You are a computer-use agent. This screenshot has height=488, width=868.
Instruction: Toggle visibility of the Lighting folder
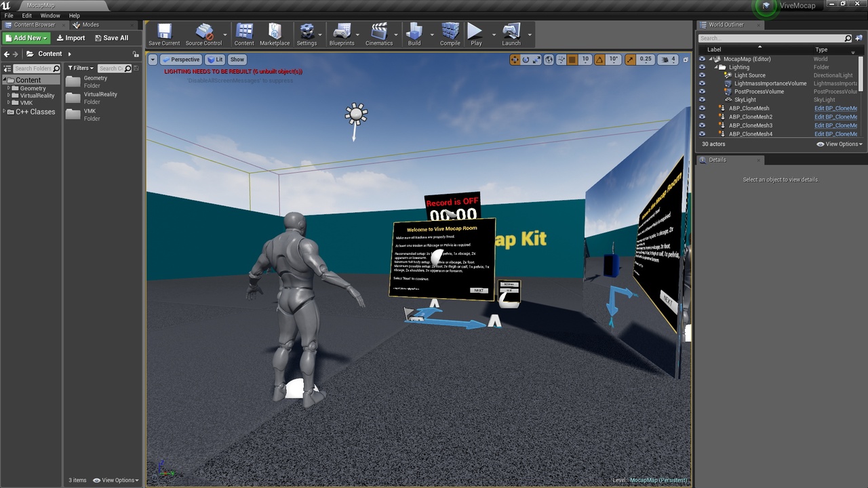[702, 67]
